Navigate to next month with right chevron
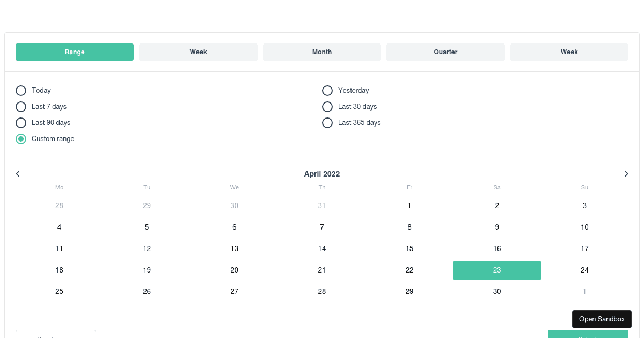The width and height of the screenshot is (644, 338). (x=626, y=173)
